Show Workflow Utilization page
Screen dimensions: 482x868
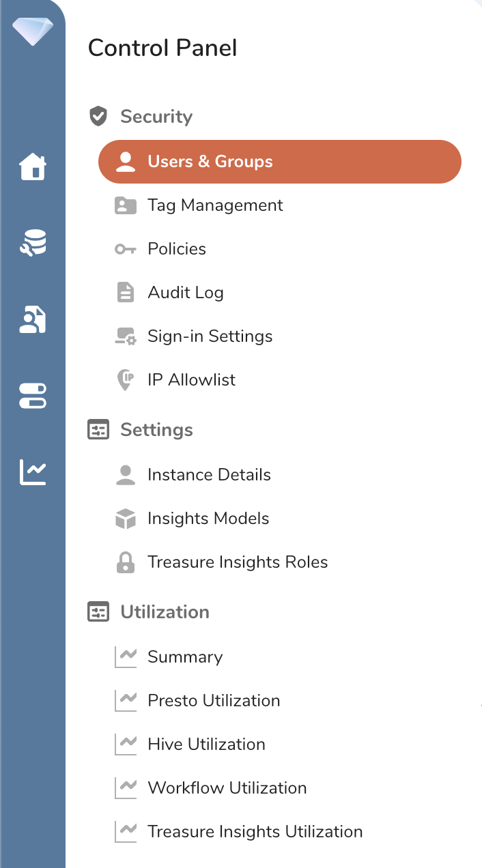(227, 788)
